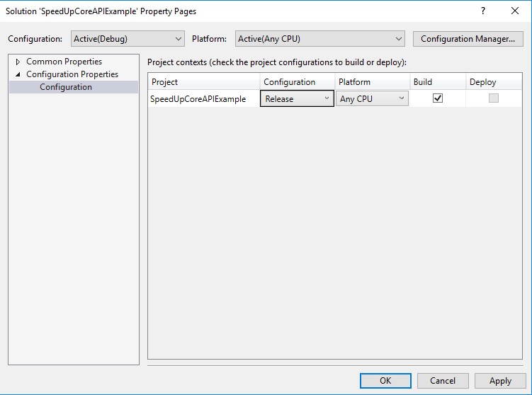Open the top Configuration dropdown showing Active(Debug)
532x395 pixels.
pos(128,39)
